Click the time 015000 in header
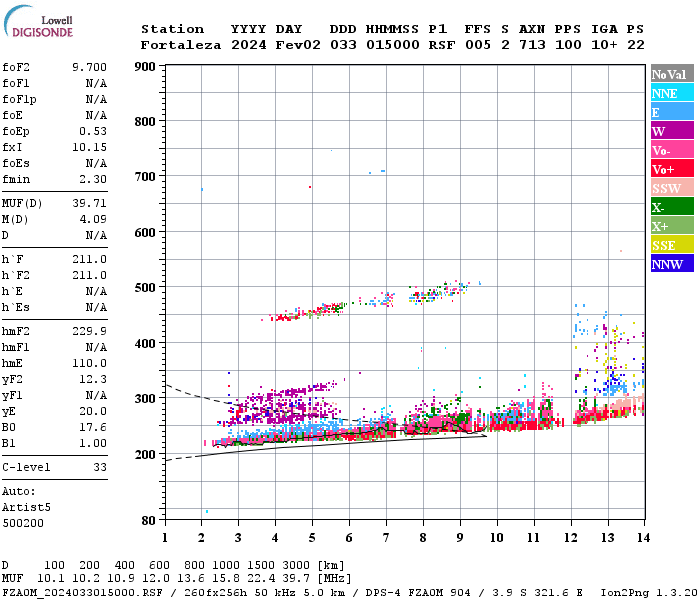 click(392, 45)
